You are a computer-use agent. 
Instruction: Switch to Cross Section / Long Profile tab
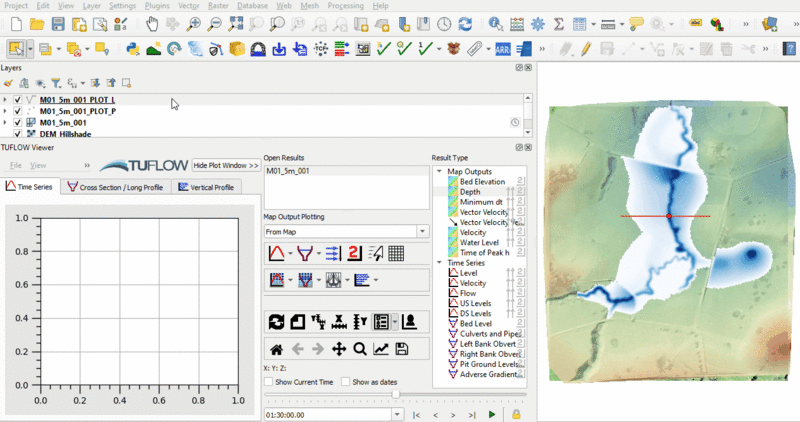[114, 187]
